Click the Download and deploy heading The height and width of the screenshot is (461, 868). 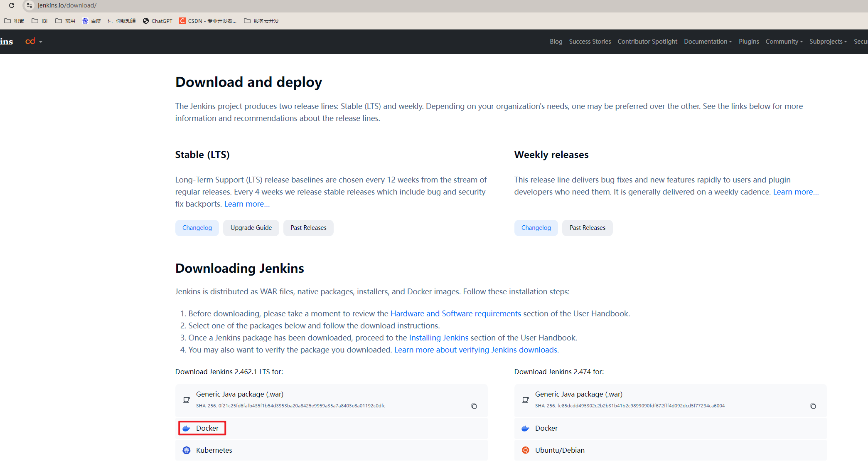[248, 82]
